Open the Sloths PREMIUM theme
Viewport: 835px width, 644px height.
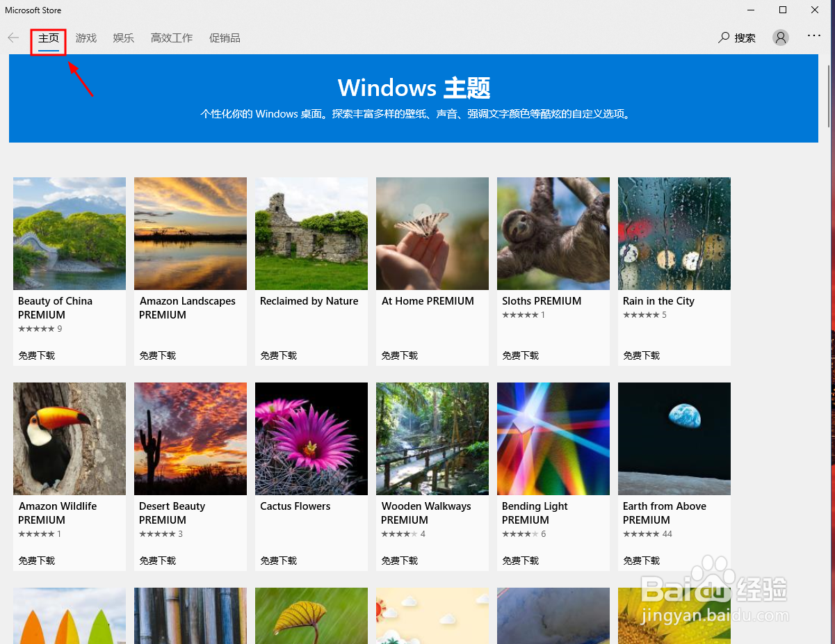tap(553, 234)
